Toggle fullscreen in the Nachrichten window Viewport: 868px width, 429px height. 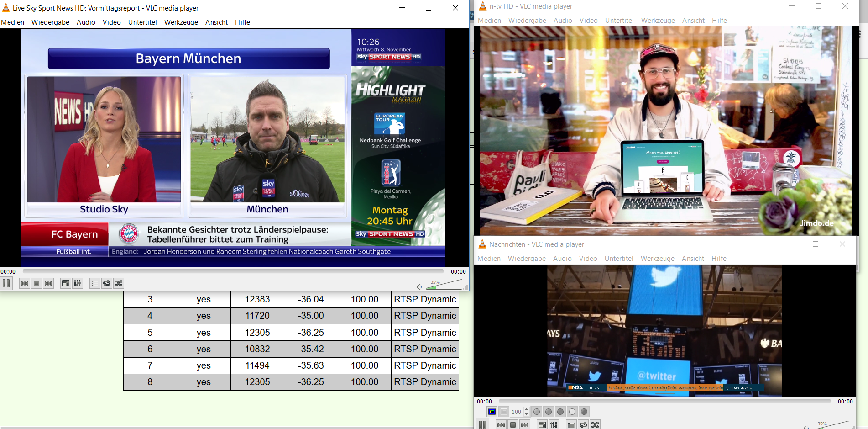(542, 424)
